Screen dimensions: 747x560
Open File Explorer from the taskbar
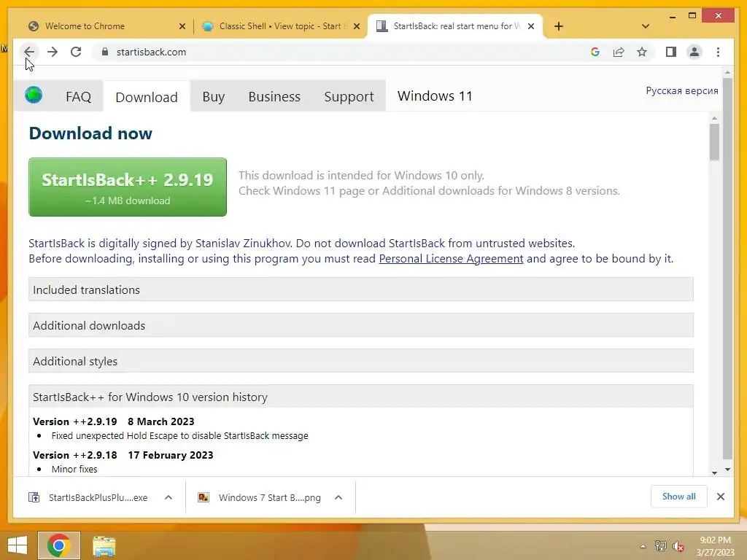104,545
